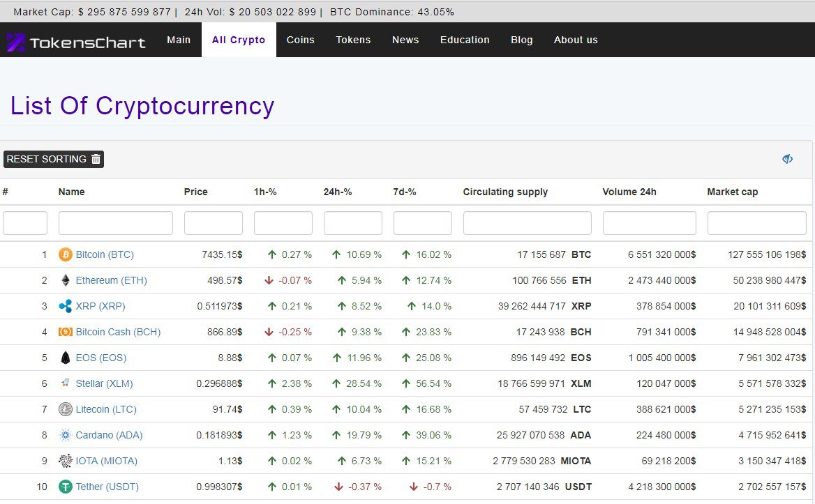
Task: Click Bitcoin price 7435.15$
Action: [x=222, y=255]
